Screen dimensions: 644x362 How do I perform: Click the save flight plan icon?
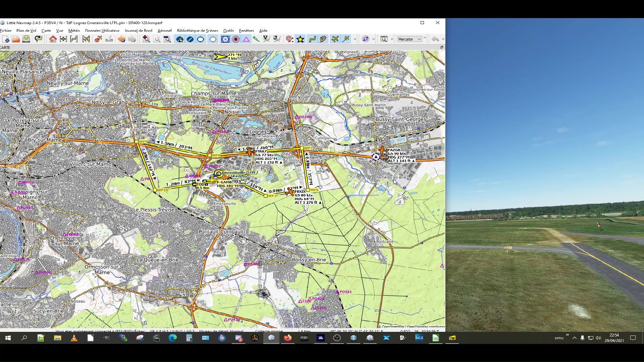[x=26, y=39]
